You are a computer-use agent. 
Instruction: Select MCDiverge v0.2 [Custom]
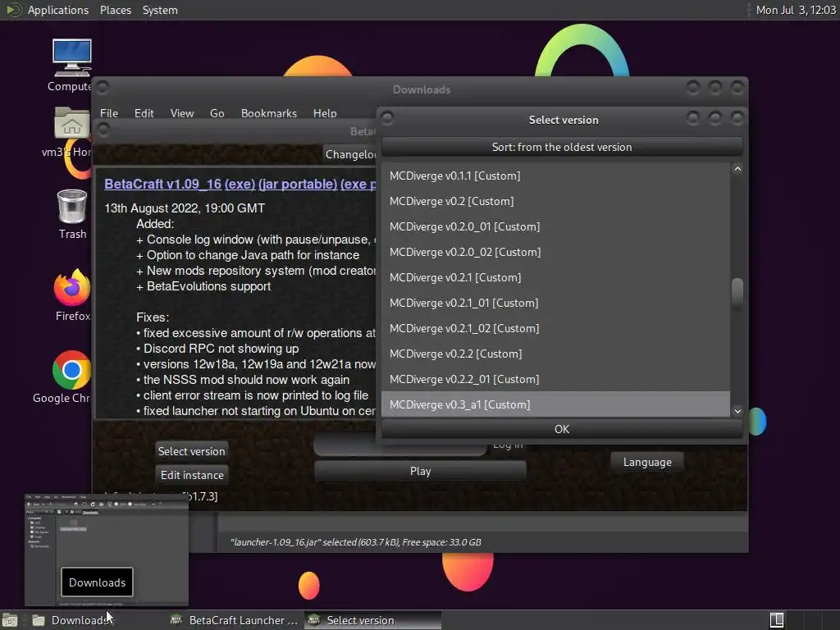coord(555,201)
